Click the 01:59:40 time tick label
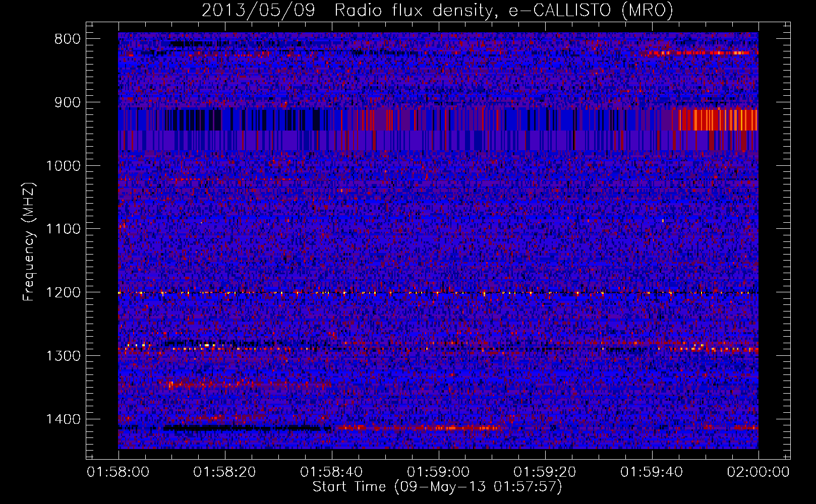The height and width of the screenshot is (504, 816). point(652,472)
